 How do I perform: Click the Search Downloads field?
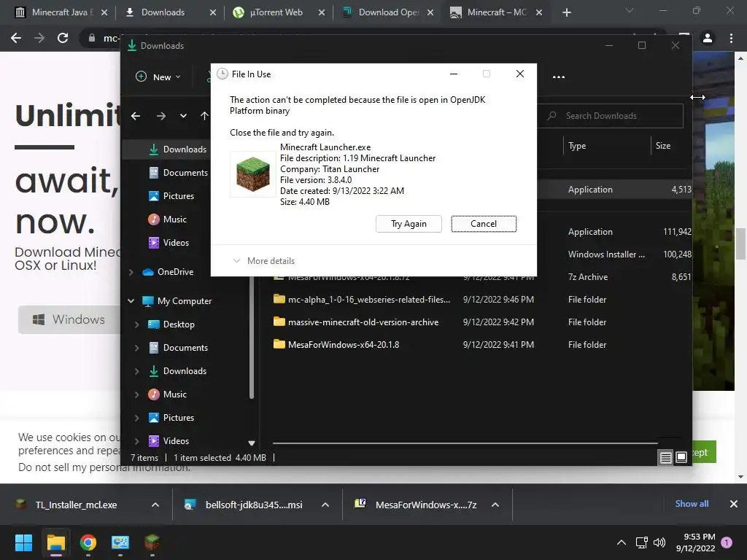[x=612, y=116]
